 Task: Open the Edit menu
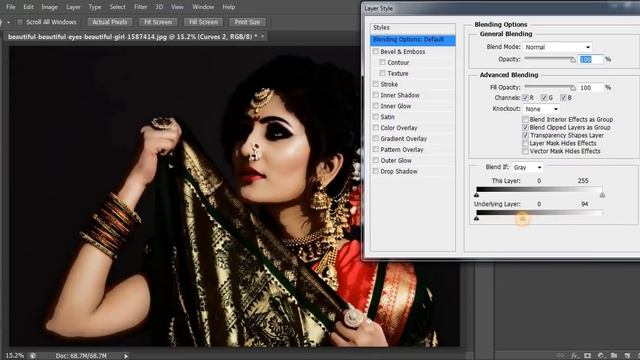tap(28, 7)
